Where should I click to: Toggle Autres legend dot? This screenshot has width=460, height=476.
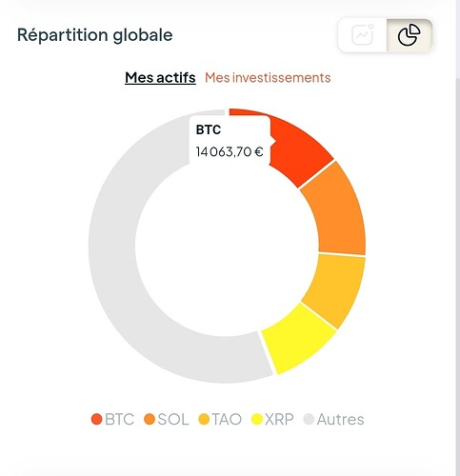coord(309,419)
